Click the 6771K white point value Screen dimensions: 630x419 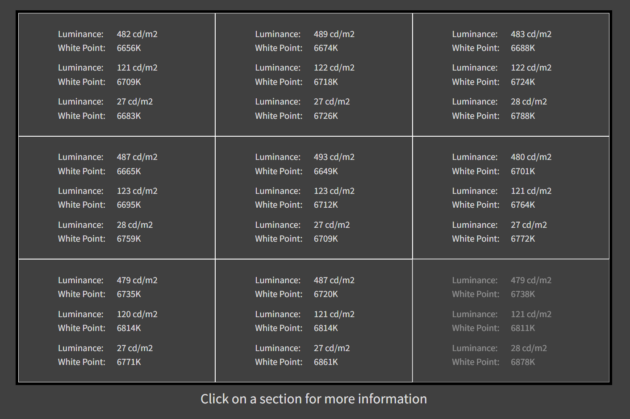pos(129,362)
